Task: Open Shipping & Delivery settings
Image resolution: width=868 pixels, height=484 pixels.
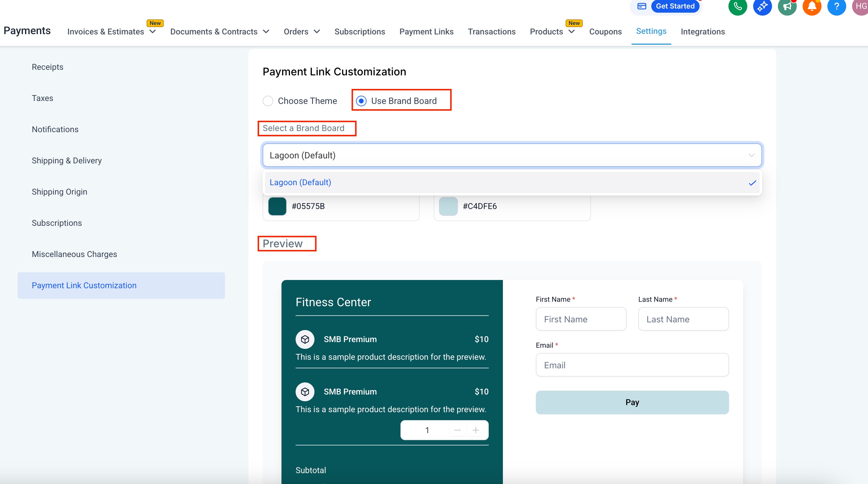Action: 67,160
